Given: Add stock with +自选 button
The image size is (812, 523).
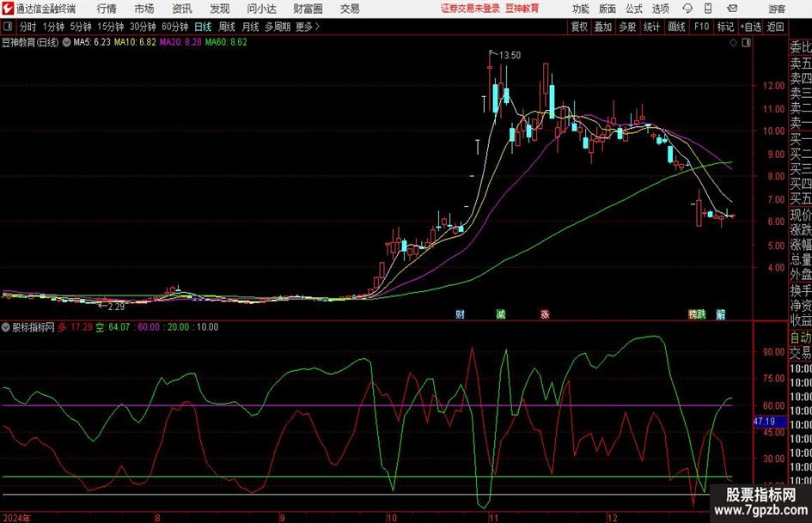Looking at the screenshot, I should 751,27.
